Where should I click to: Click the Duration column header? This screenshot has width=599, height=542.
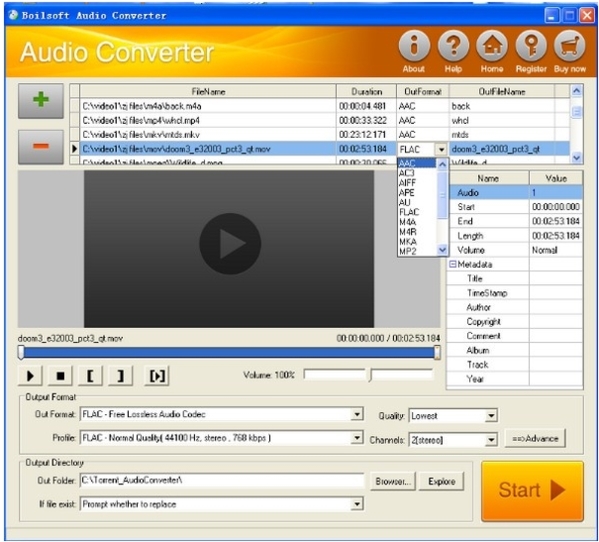(366, 92)
